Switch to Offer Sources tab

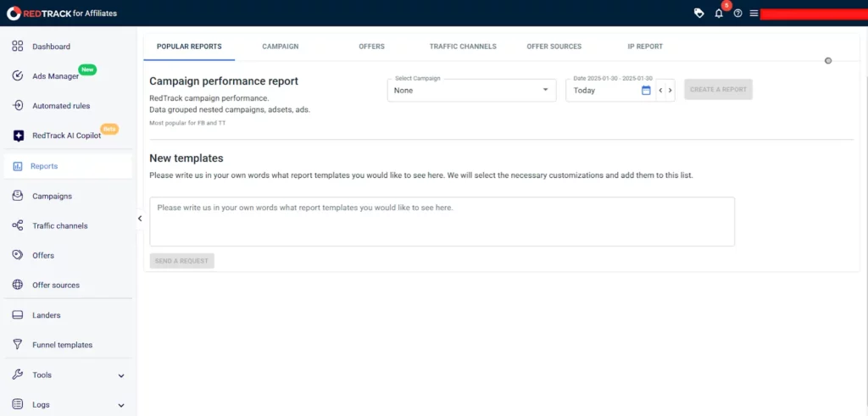[554, 47]
